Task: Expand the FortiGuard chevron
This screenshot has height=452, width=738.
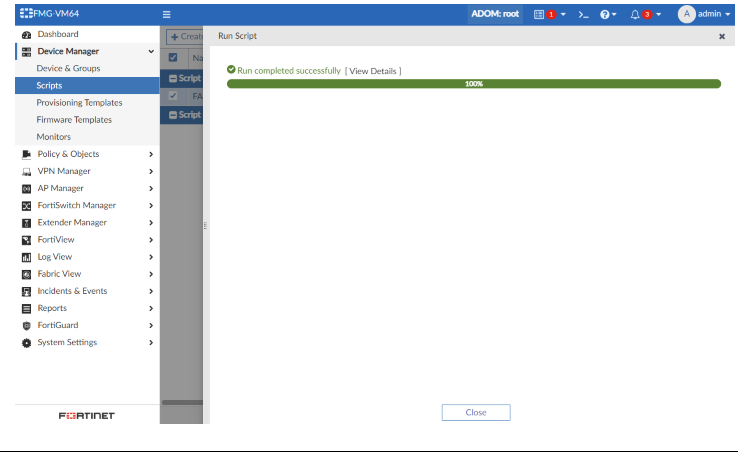Action: click(151, 325)
